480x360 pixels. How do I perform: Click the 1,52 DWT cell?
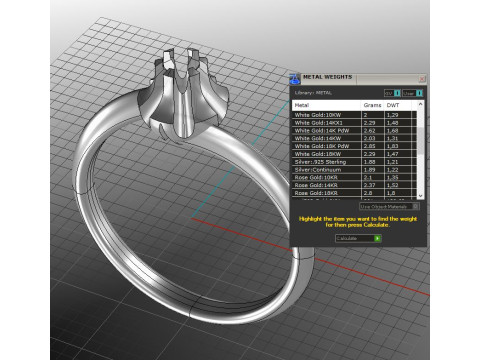[x=398, y=185]
